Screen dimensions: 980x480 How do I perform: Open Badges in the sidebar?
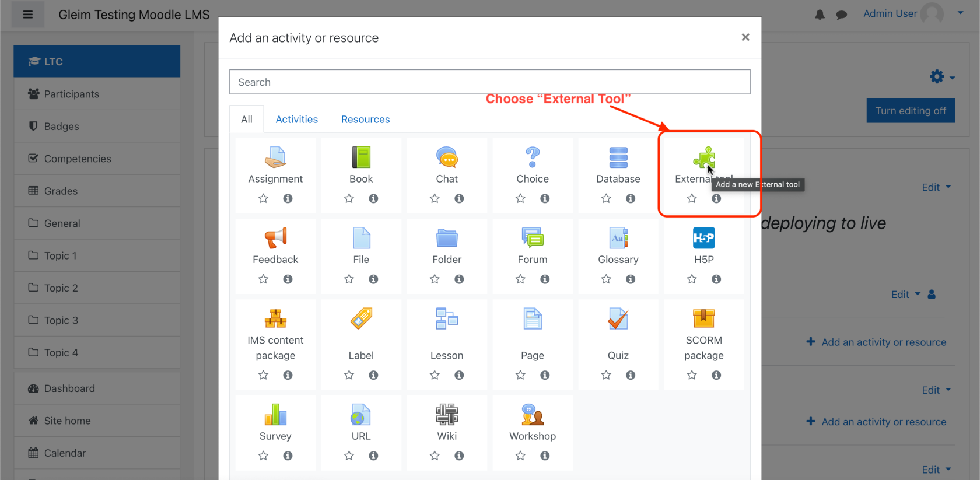click(97, 127)
